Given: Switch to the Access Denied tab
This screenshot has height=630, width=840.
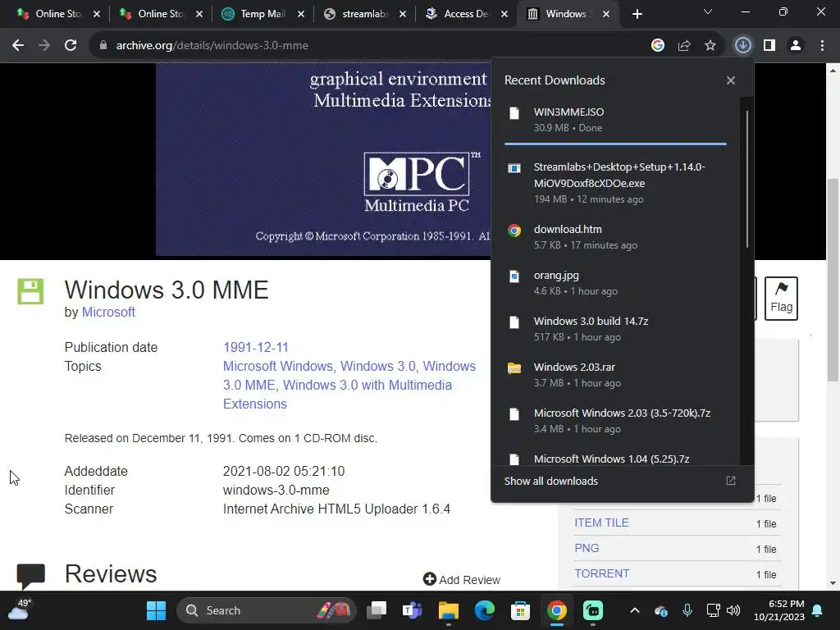Looking at the screenshot, I should [x=467, y=14].
